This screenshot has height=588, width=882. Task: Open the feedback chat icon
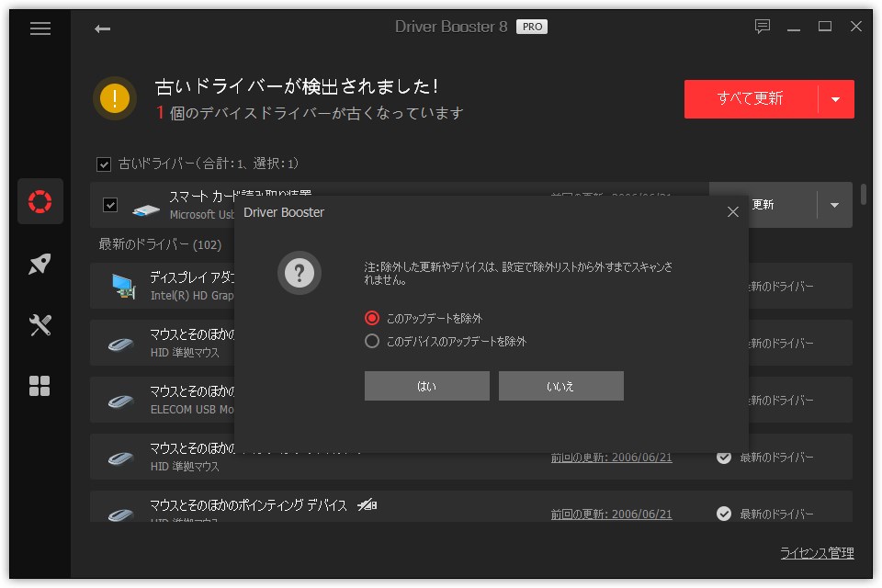tap(763, 27)
